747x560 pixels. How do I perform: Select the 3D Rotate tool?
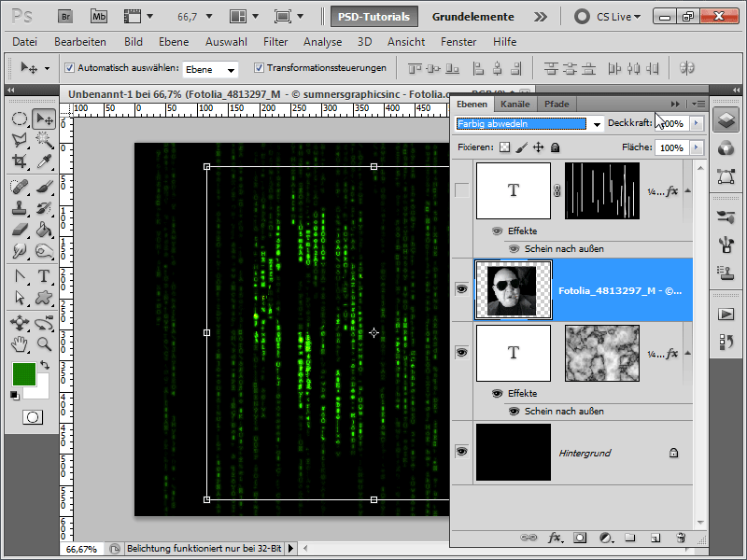(x=19, y=323)
